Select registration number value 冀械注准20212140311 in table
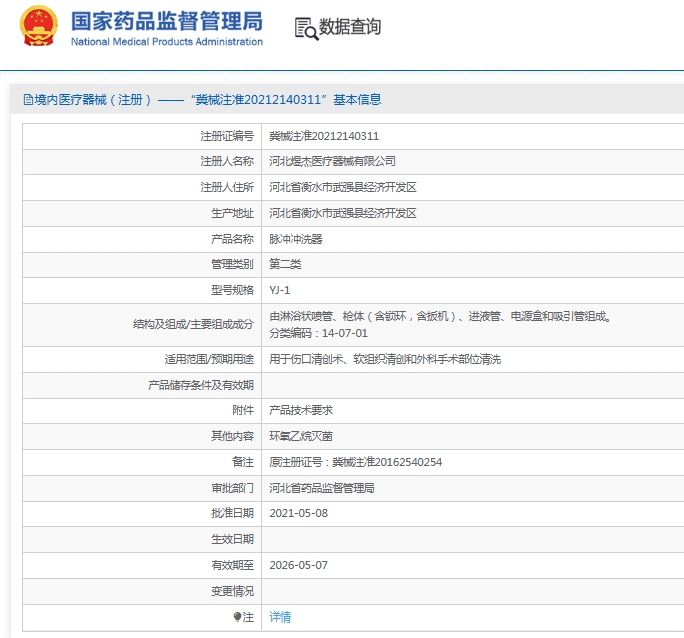 (x=324, y=136)
